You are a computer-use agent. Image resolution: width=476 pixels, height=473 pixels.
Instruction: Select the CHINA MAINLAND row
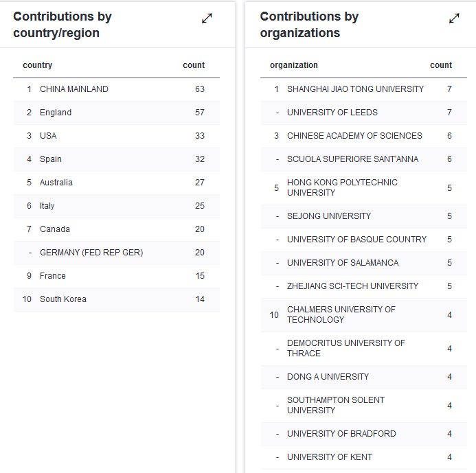pyautogui.click(x=74, y=89)
